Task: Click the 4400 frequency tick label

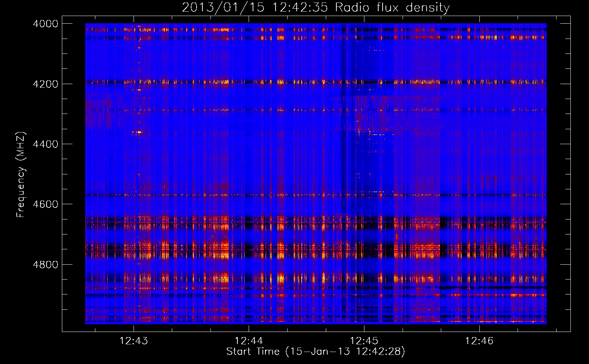Action: click(x=46, y=144)
